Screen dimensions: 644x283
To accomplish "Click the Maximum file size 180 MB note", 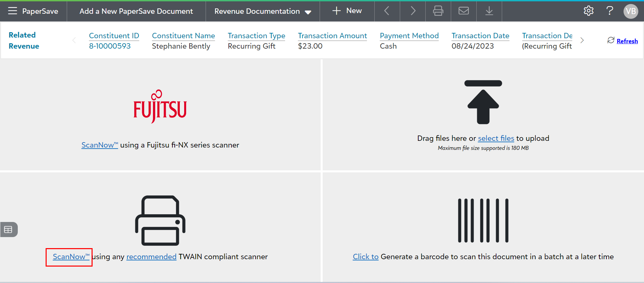I will [483, 148].
